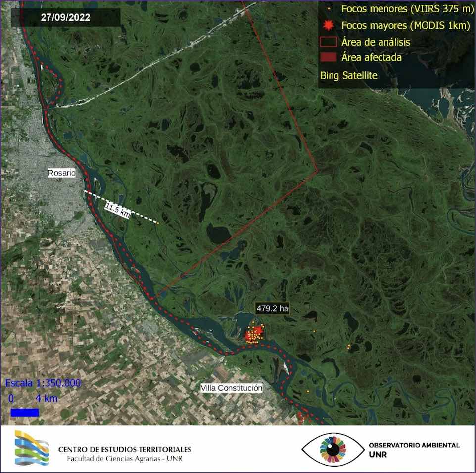This screenshot has width=476, height=473.
Task: Click the blue scale bar
Action: [25, 412]
